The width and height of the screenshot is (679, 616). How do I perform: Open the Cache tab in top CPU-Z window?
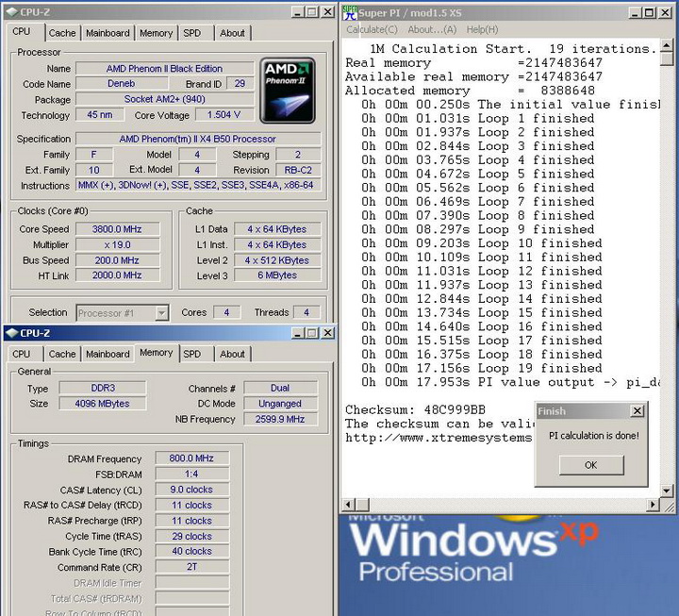62,33
